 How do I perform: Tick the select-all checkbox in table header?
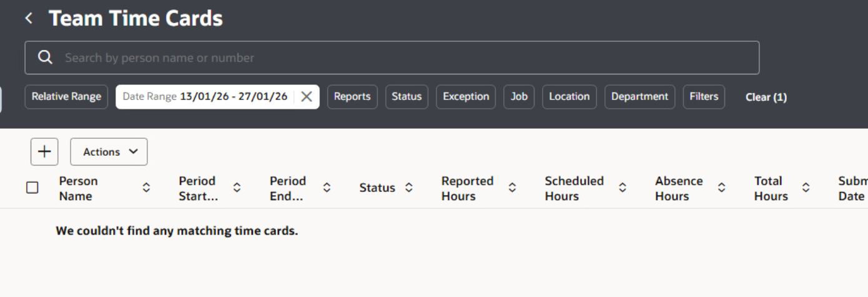point(32,188)
